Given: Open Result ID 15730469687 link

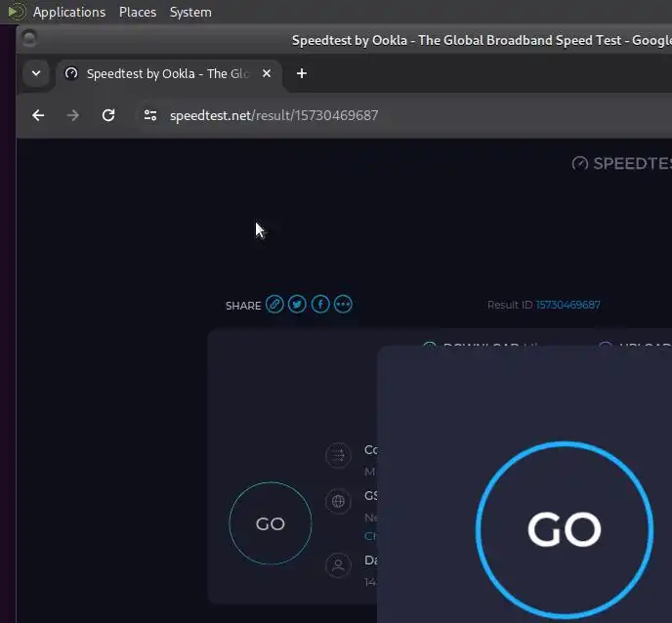Looking at the screenshot, I should 567,305.
